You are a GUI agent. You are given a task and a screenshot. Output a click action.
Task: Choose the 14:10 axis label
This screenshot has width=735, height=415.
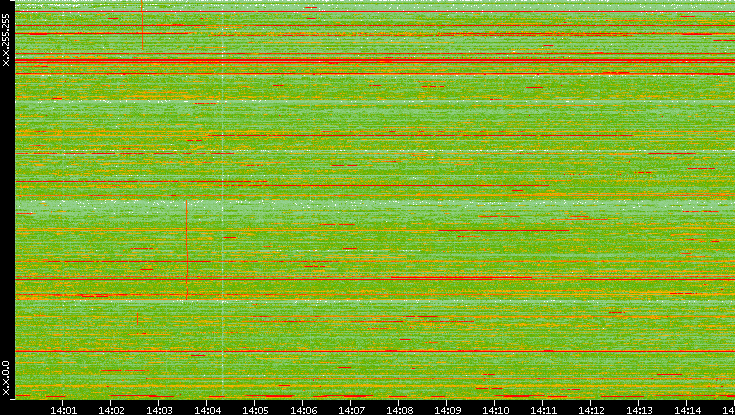[x=495, y=411]
